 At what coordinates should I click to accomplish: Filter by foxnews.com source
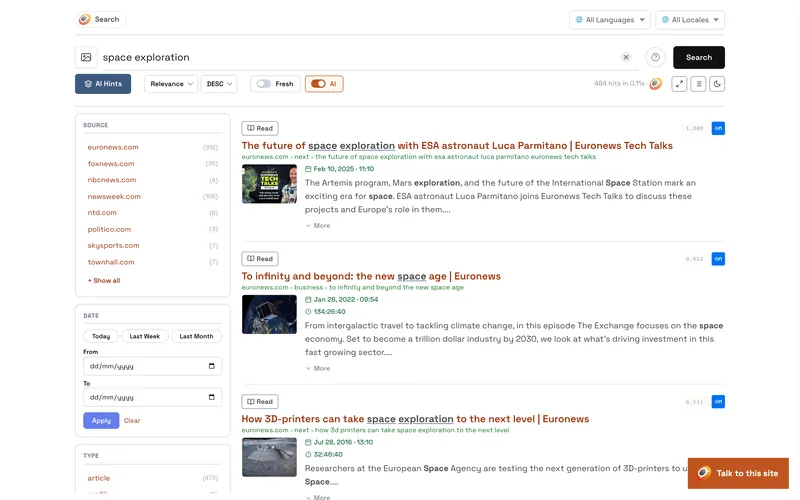tap(111, 164)
